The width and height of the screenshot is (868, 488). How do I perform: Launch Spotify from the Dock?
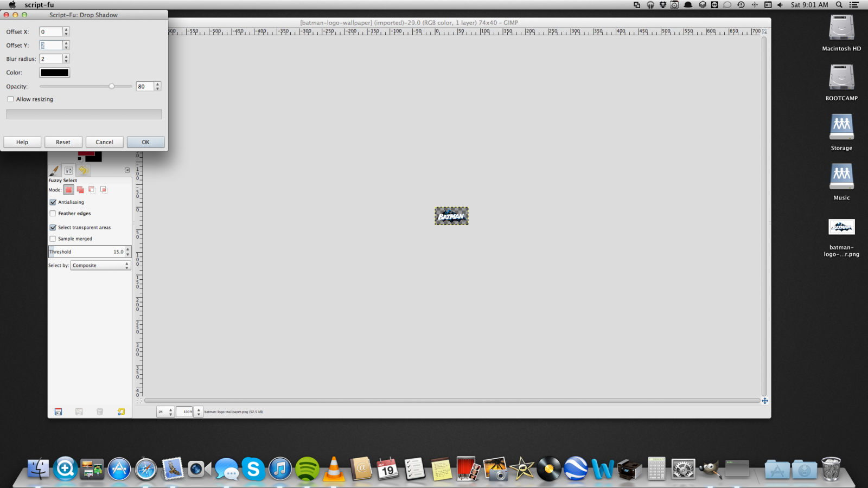pos(307,469)
